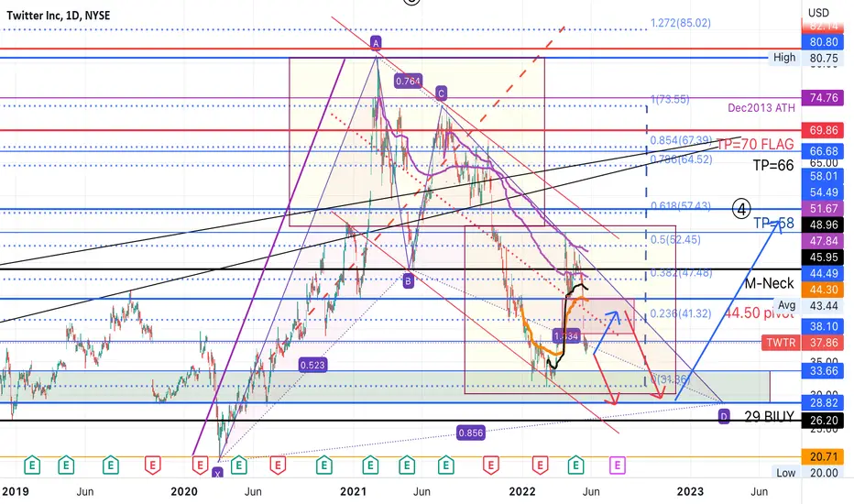Click the purple upcoming earnings E marker

pos(617,466)
